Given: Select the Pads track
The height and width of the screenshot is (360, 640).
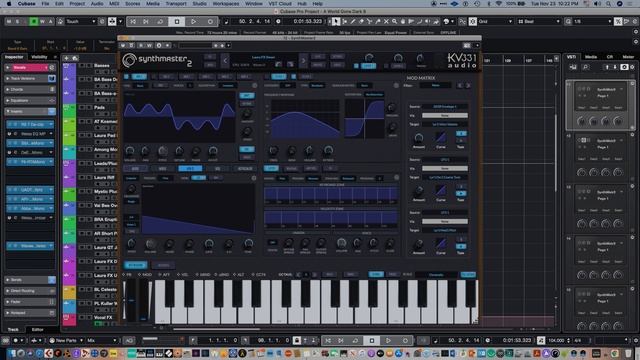Looking at the screenshot, I should pos(100,107).
